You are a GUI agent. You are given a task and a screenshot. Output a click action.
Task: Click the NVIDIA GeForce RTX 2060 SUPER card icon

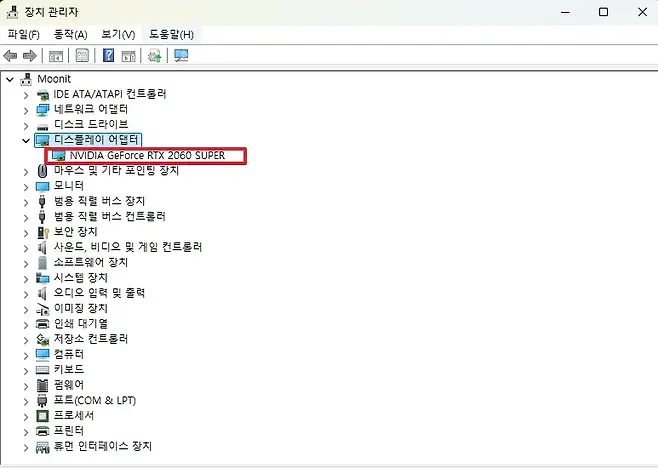pos(58,156)
